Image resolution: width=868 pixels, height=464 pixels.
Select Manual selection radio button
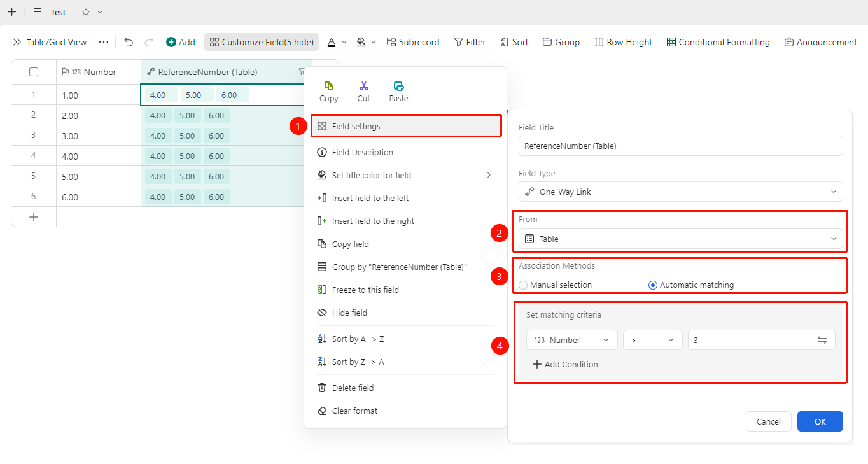[523, 285]
